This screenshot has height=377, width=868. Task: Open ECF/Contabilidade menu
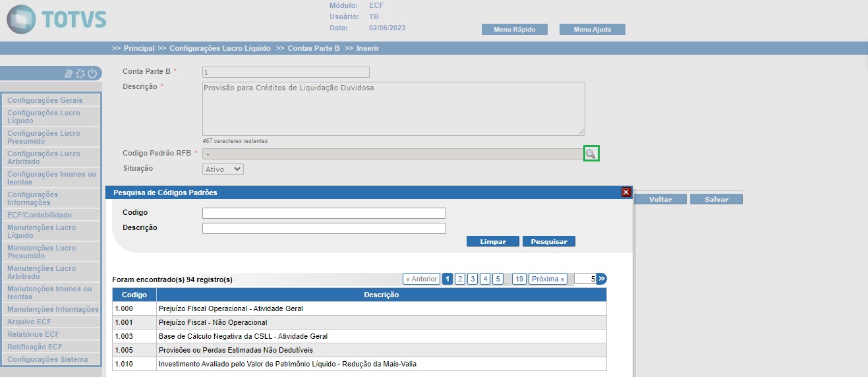click(x=51, y=215)
